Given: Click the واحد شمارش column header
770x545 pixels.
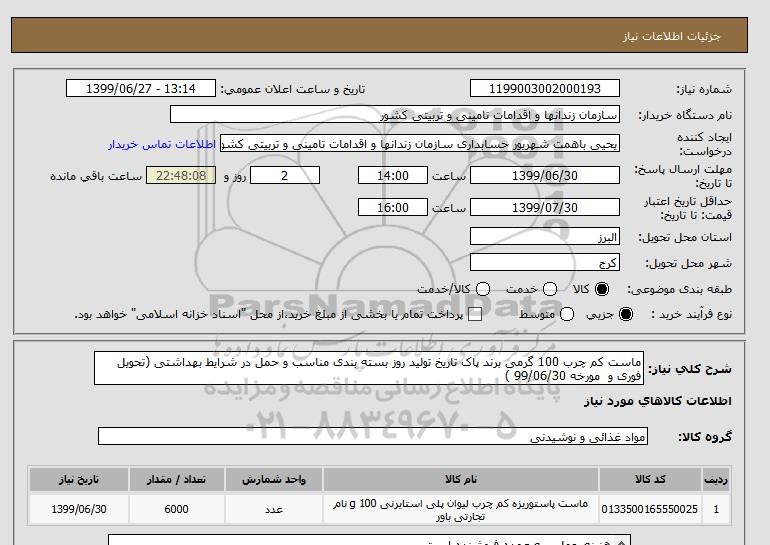Looking at the screenshot, I should [274, 479].
